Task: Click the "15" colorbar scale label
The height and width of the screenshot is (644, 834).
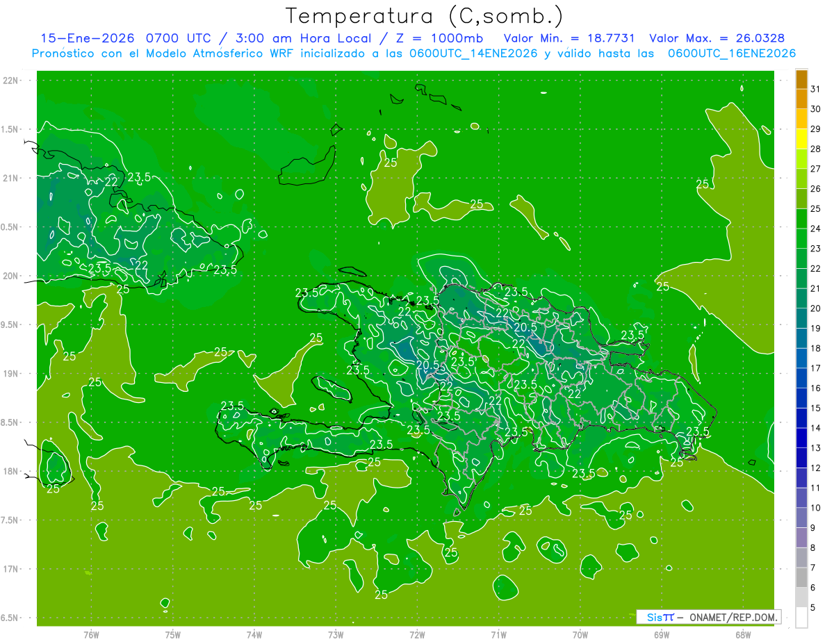Action: 816,408
